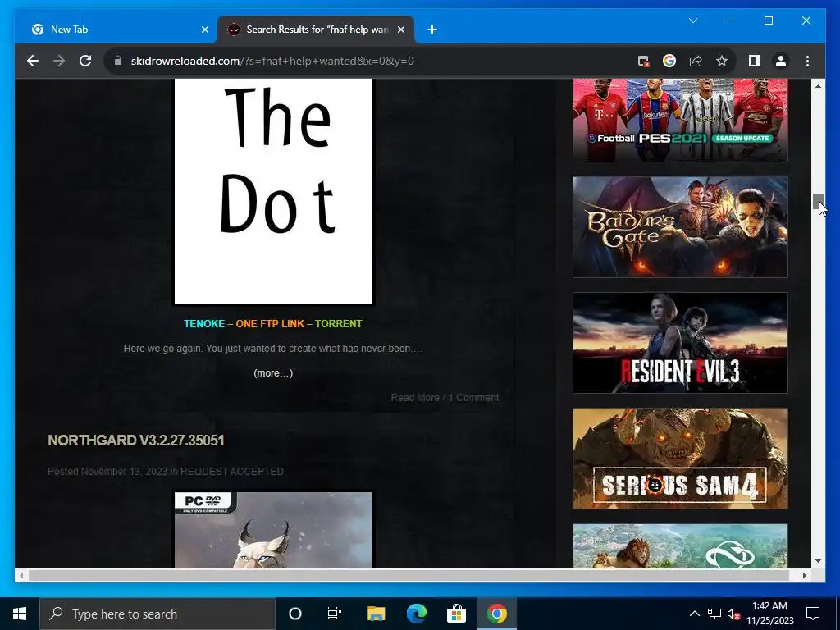This screenshot has width=840, height=630.
Task: Open Microsoft Store from taskbar
Action: (456, 614)
